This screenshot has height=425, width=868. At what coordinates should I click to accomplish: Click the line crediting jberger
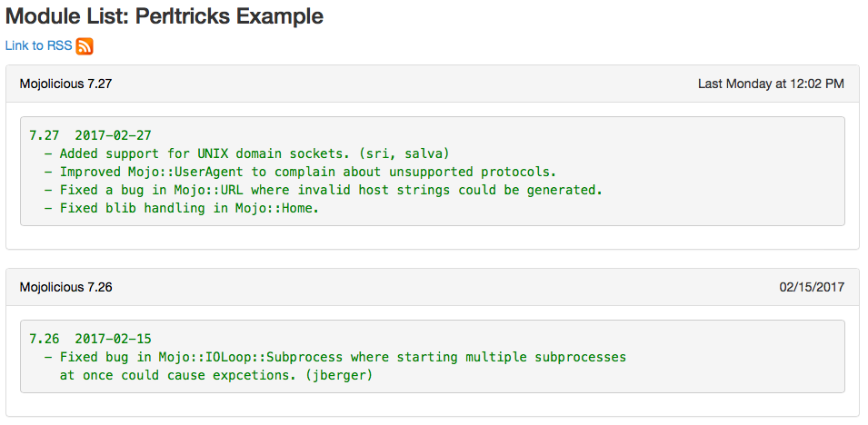pyautogui.click(x=218, y=375)
